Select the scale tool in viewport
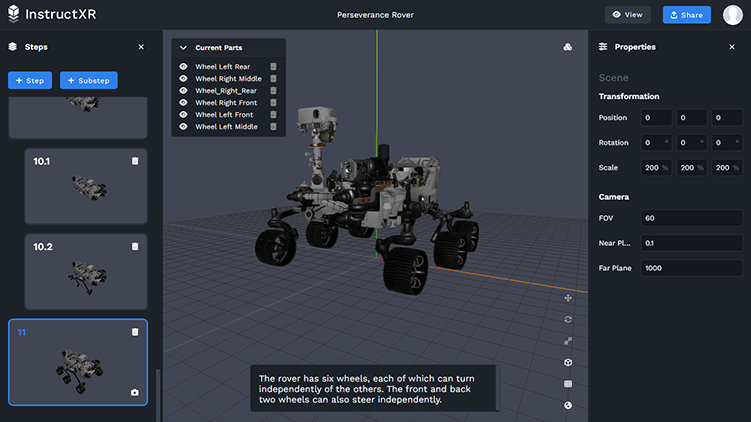 pyautogui.click(x=568, y=341)
